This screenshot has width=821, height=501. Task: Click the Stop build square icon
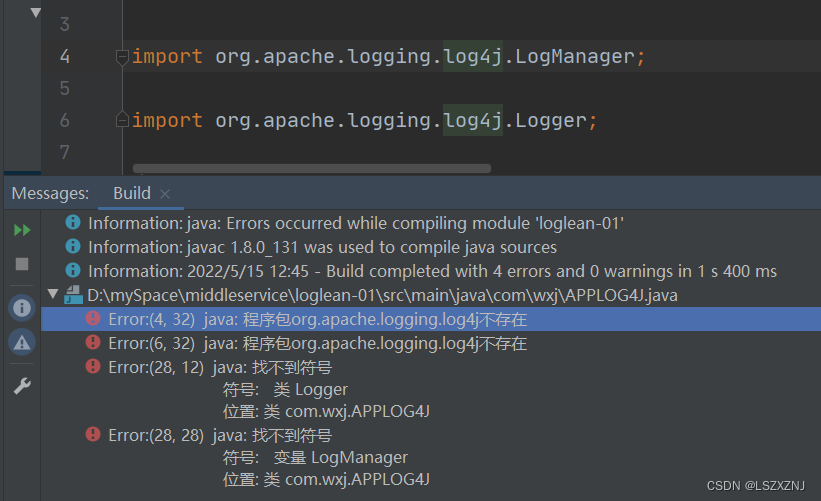(x=22, y=264)
